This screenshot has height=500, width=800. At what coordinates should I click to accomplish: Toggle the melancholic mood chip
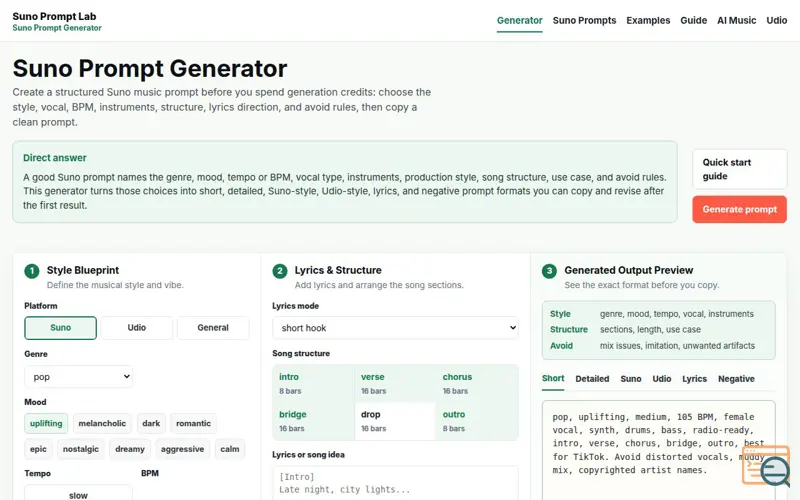[x=102, y=423]
